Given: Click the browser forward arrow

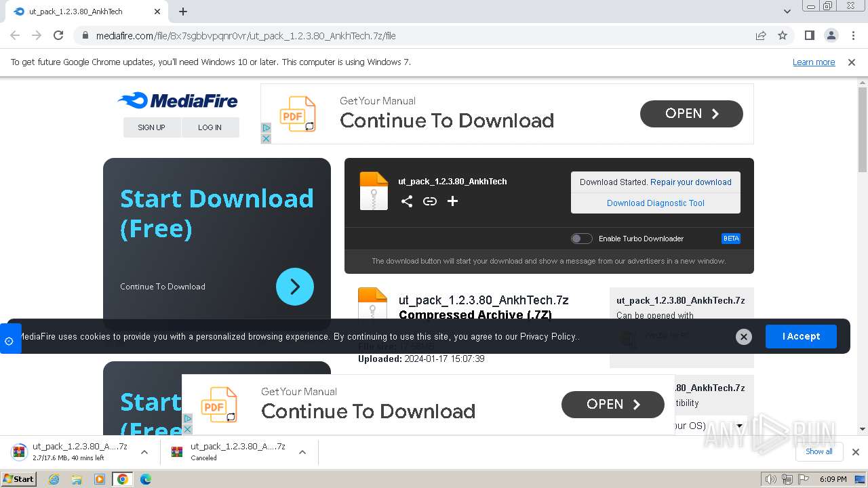Looking at the screenshot, I should [x=37, y=35].
